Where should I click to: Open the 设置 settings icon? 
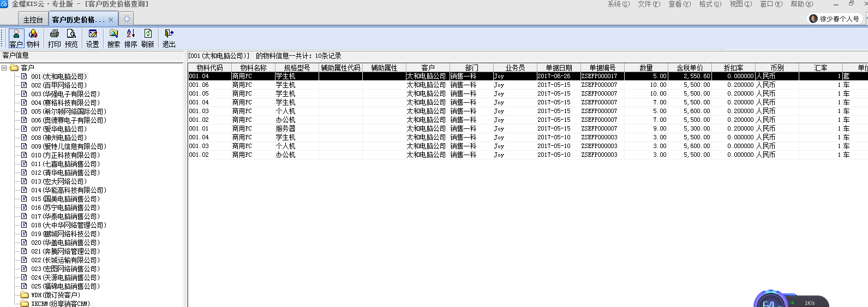coord(93,38)
